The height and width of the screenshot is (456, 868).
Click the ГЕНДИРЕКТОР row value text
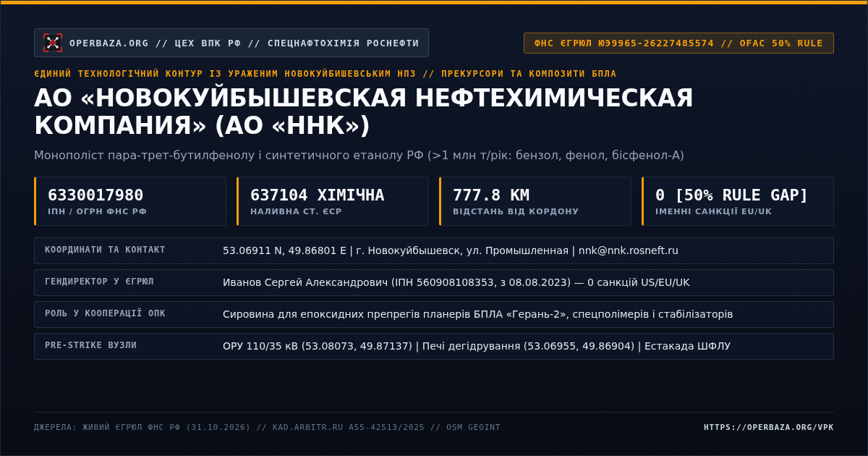coord(456,282)
